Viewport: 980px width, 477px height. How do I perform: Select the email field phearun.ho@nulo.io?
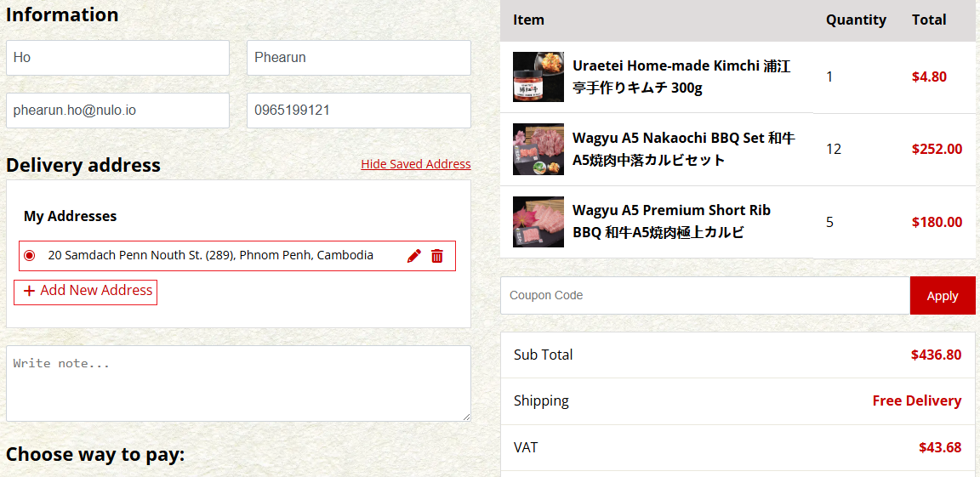pos(117,111)
